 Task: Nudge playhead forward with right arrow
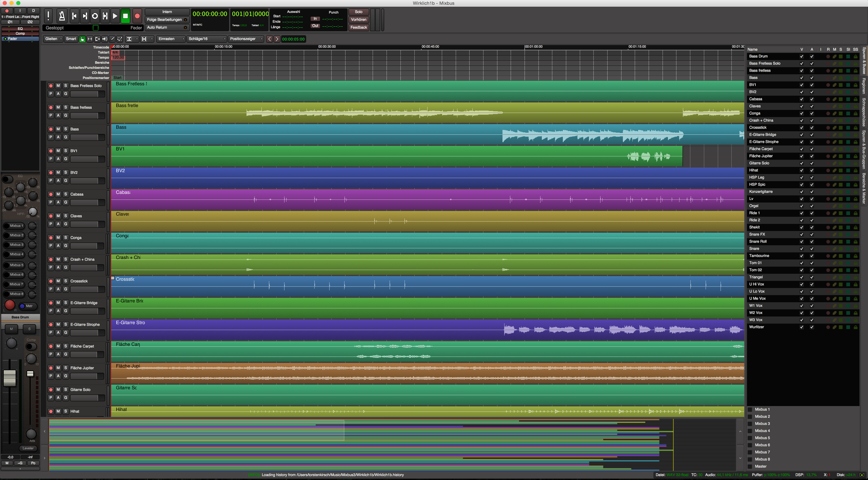[277, 39]
